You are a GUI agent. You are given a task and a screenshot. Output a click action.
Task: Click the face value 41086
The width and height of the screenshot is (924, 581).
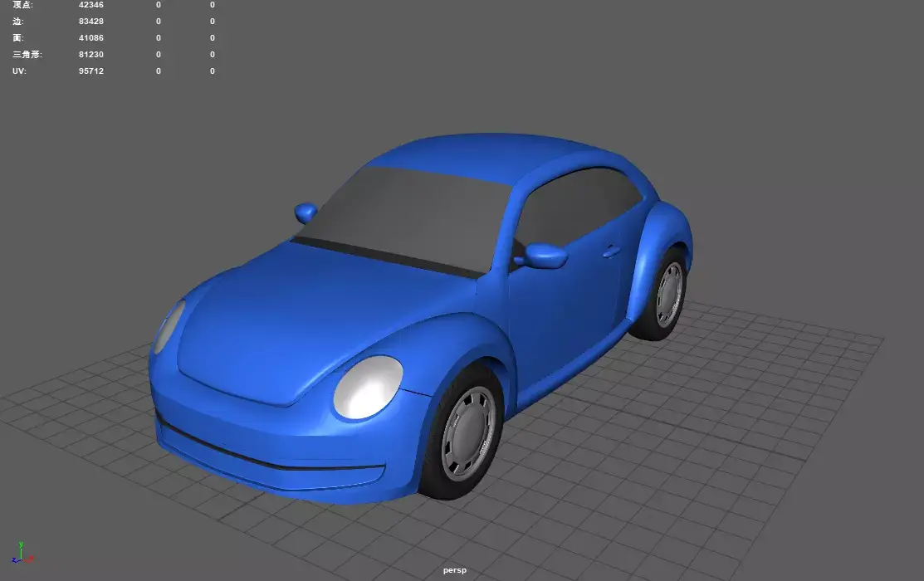(91, 37)
